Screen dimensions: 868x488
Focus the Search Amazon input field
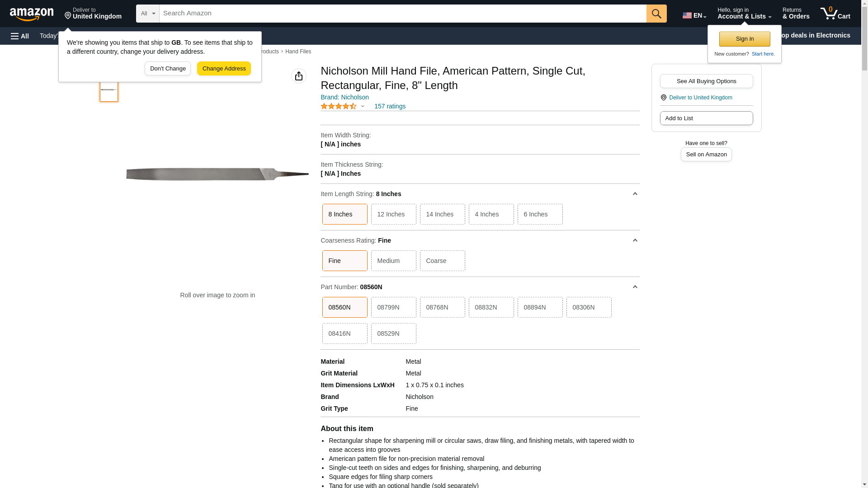click(402, 14)
